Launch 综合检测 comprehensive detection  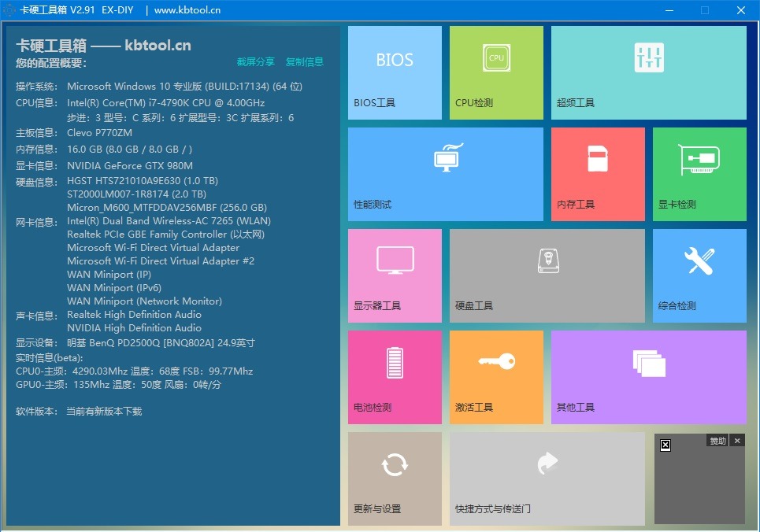click(699, 275)
